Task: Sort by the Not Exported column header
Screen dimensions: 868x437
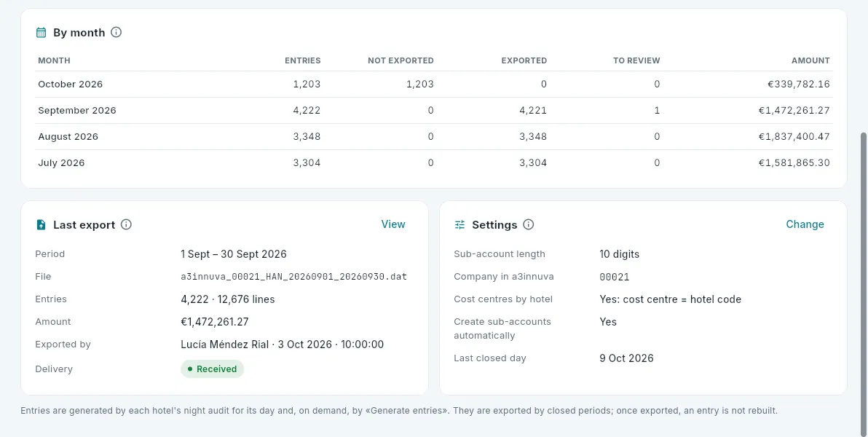Action: [401, 60]
